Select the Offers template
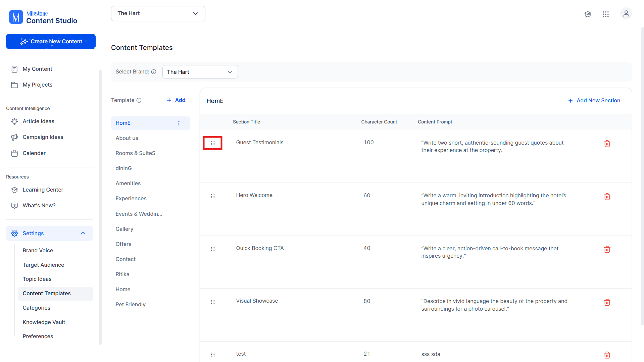 click(123, 244)
